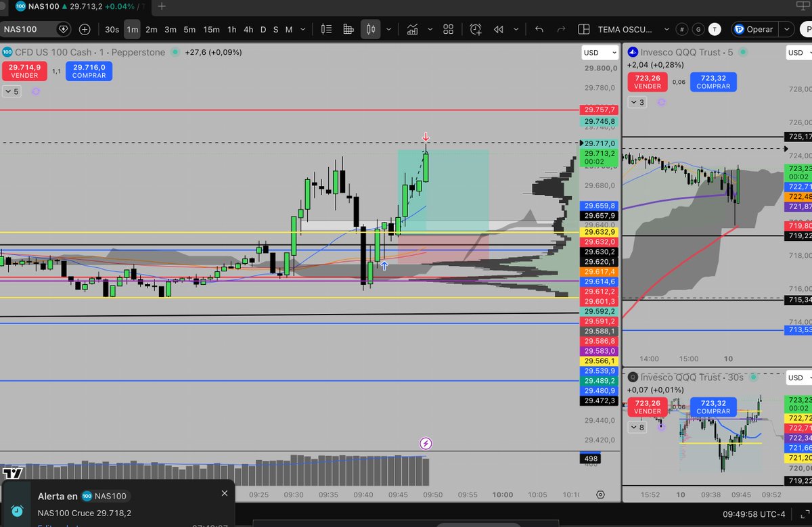
Task: Click the red down arrow trade marker
Action: [x=426, y=137]
